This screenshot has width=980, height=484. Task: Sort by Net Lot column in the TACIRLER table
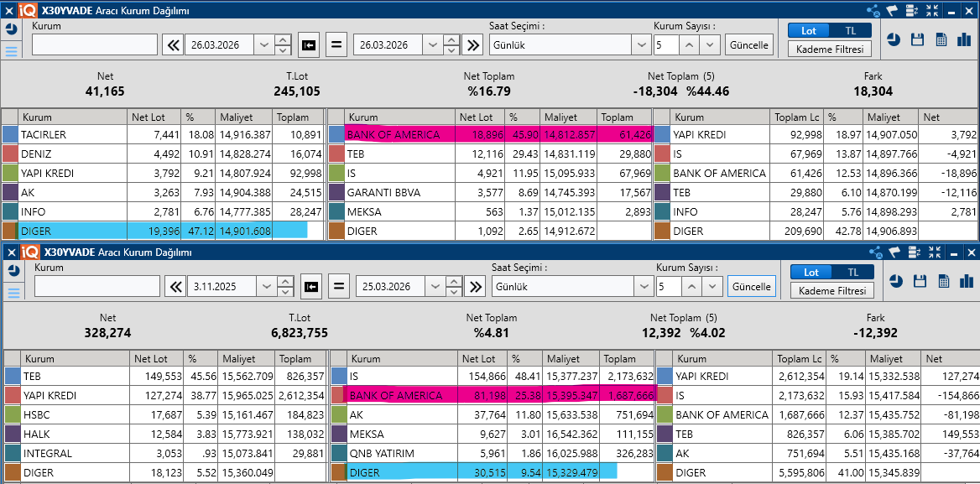[x=154, y=117]
